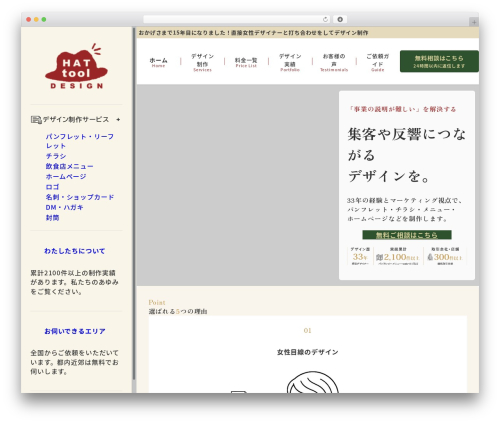Open the 封筒 sidebar link
The image size is (500, 423).
[52, 218]
